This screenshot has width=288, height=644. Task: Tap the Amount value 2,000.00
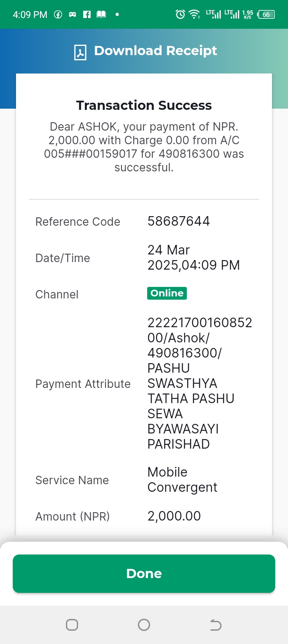(x=174, y=516)
